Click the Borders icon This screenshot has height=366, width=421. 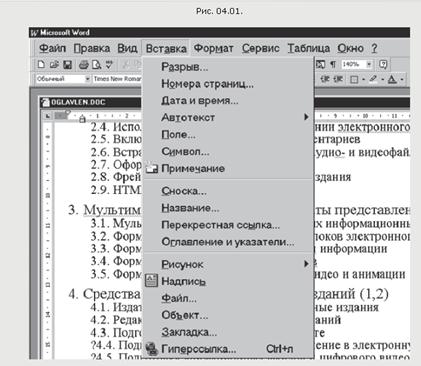(354, 79)
